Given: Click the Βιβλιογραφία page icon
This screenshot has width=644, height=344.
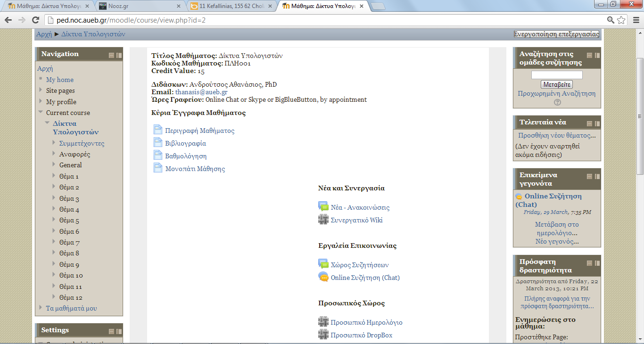Looking at the screenshot, I should pyautogui.click(x=158, y=143).
